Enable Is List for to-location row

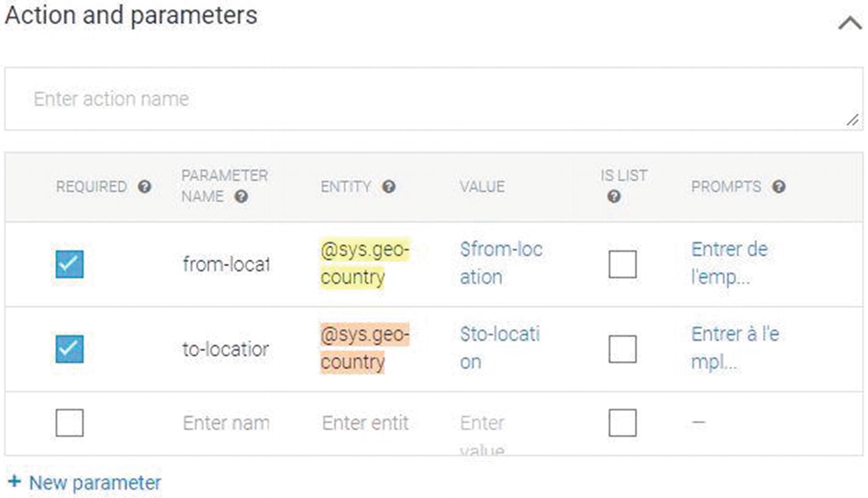(x=623, y=349)
